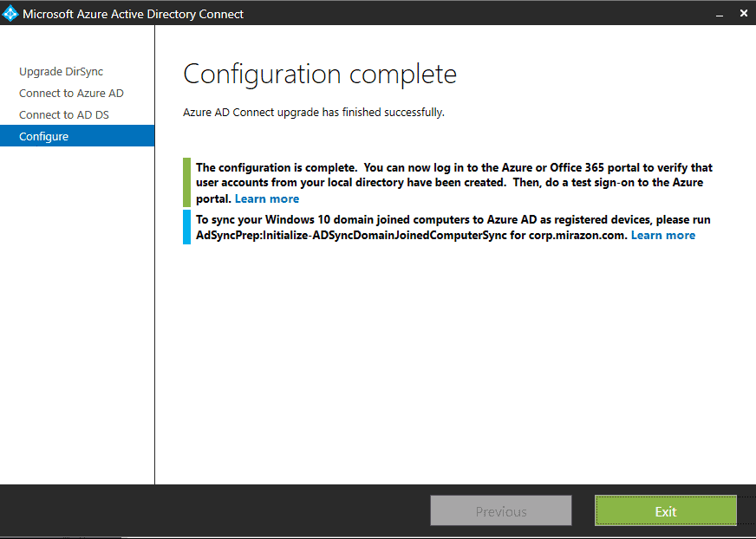756x539 pixels.
Task: Close the Azure AD Connect window
Action: pos(744,14)
